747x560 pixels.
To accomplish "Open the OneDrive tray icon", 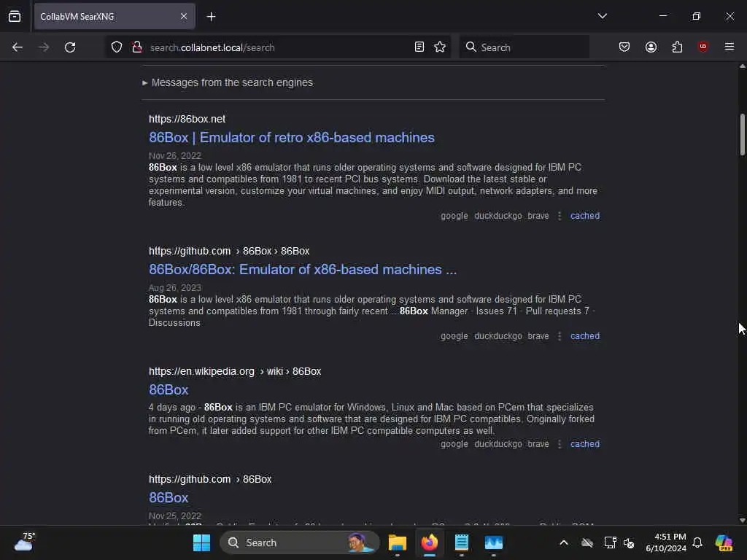I will pyautogui.click(x=587, y=542).
